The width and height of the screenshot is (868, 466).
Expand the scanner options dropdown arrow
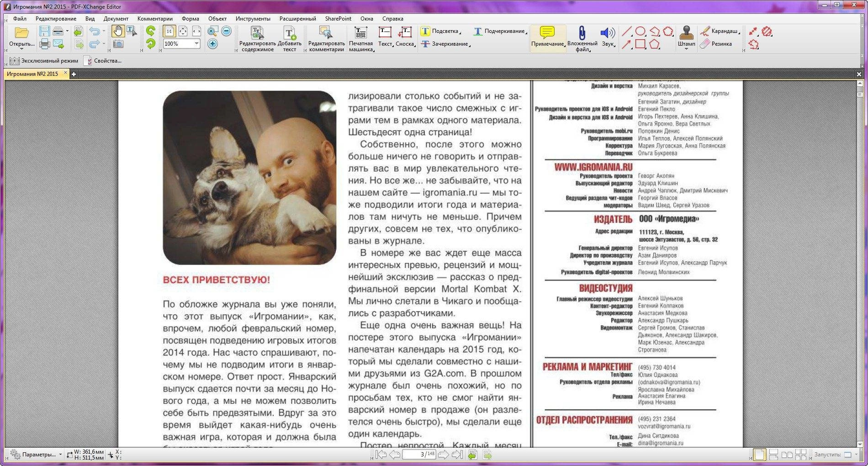(67, 31)
